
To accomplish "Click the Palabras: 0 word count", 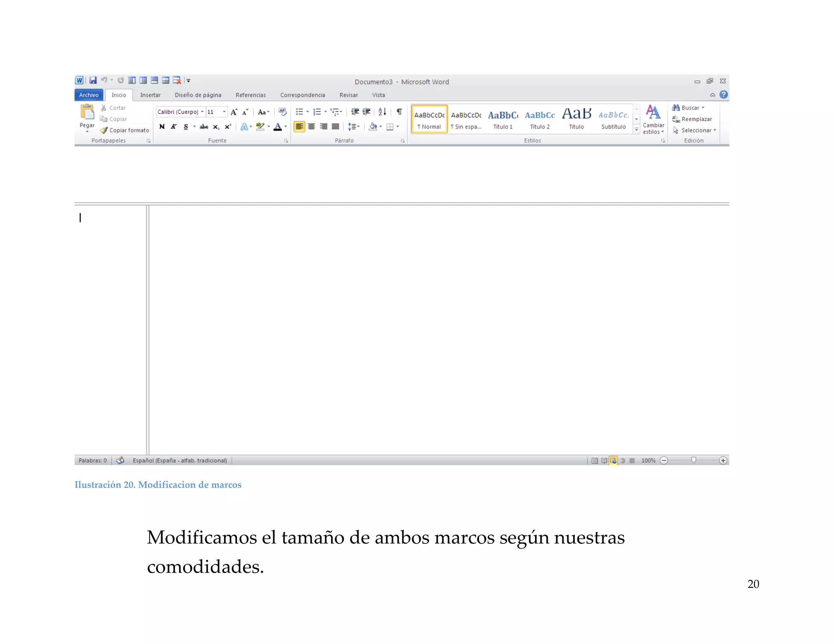I will 92,460.
